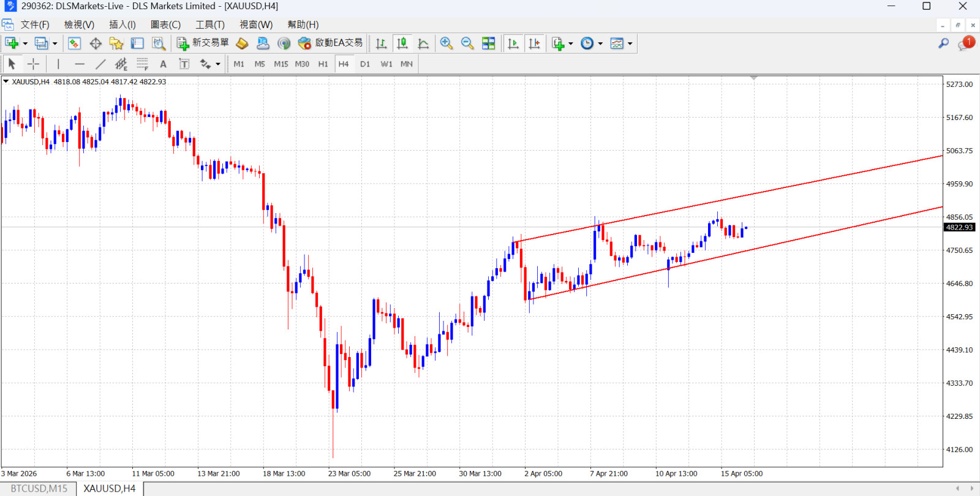Click the Zoom In magnifier icon
980x496 pixels.
[447, 43]
